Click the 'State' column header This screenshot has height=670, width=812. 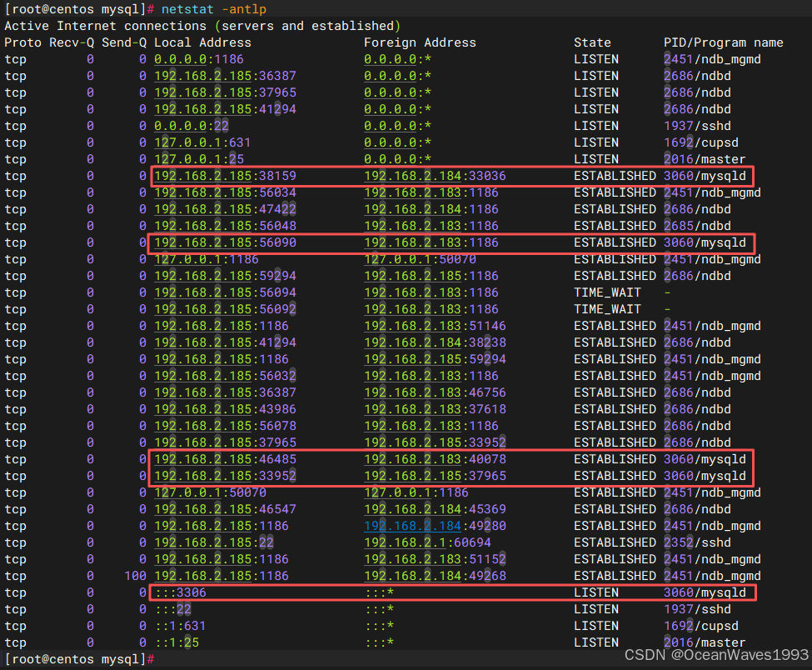592,42
